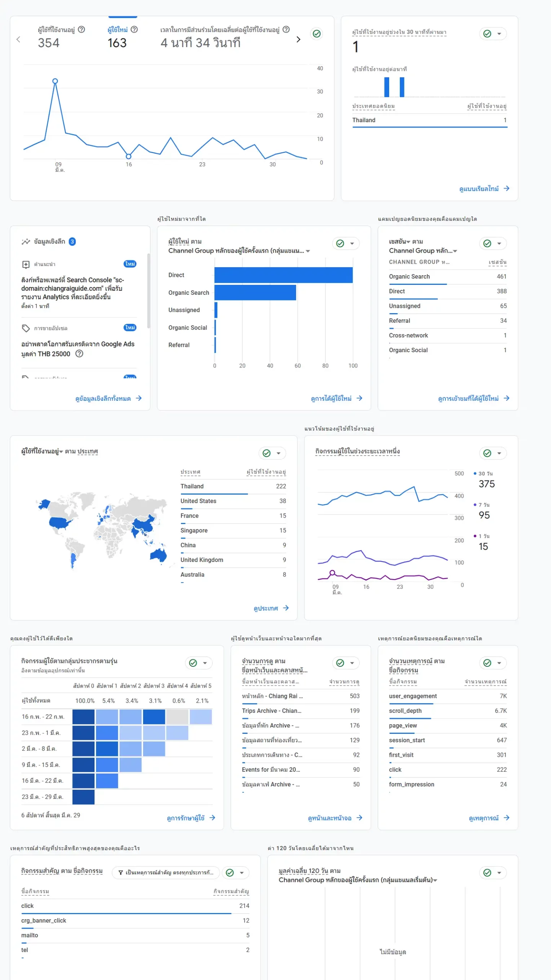This screenshot has width=551, height=980.
Task: Click filter icon in key events chip
Action: [x=121, y=872]
